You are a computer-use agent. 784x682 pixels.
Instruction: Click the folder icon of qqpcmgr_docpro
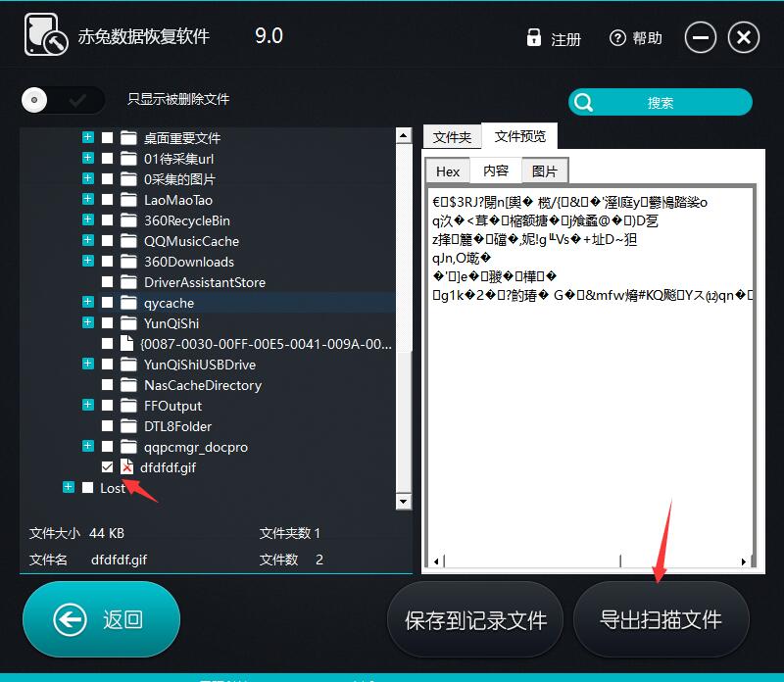click(x=128, y=447)
